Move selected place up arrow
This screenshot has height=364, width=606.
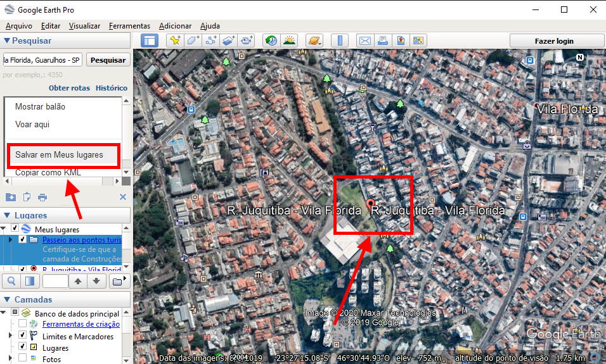pyautogui.click(x=78, y=281)
